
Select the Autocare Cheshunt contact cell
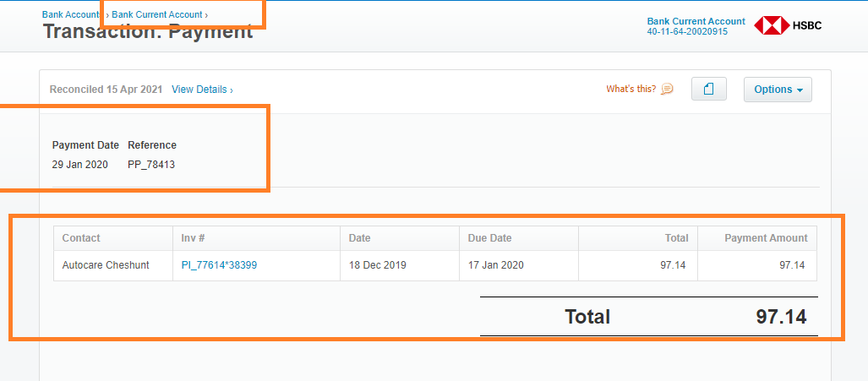pos(106,264)
